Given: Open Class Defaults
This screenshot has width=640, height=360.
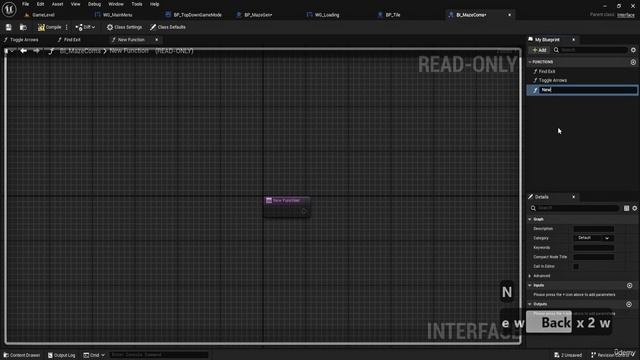Looking at the screenshot, I should click(x=167, y=27).
